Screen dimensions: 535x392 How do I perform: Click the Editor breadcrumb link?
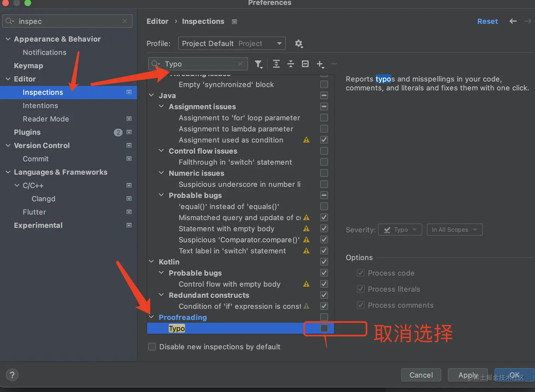[157, 21]
